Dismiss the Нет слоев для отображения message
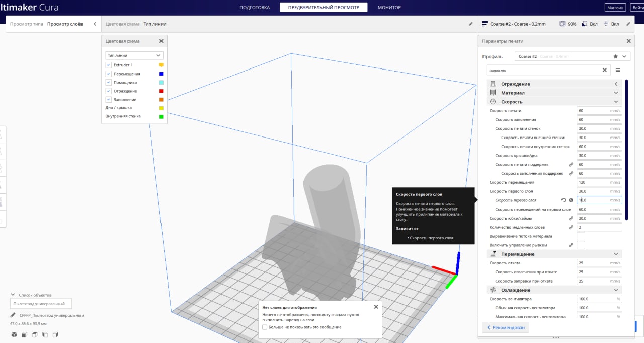The height and width of the screenshot is (343, 644). 376,307
